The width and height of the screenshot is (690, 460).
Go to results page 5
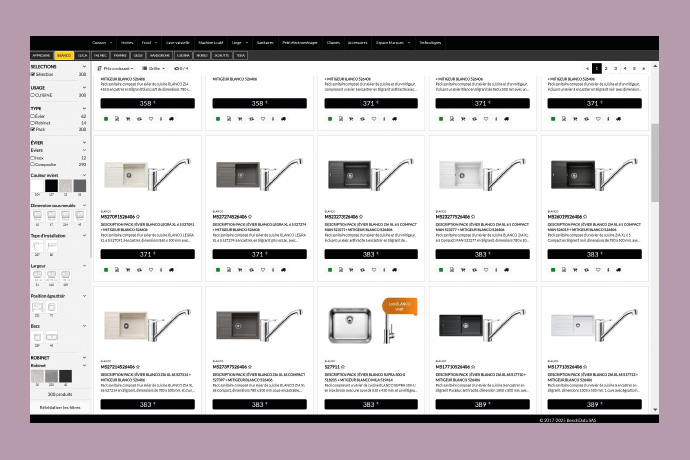tap(634, 69)
